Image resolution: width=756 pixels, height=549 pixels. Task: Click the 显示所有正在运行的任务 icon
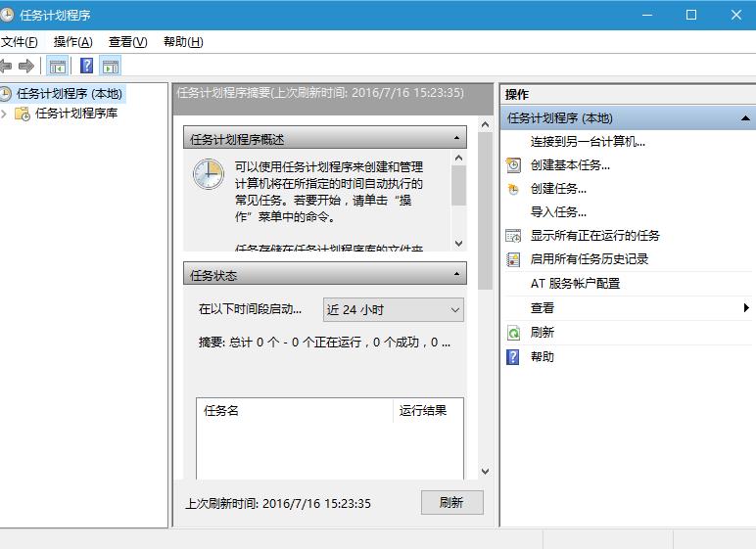pyautogui.click(x=513, y=236)
